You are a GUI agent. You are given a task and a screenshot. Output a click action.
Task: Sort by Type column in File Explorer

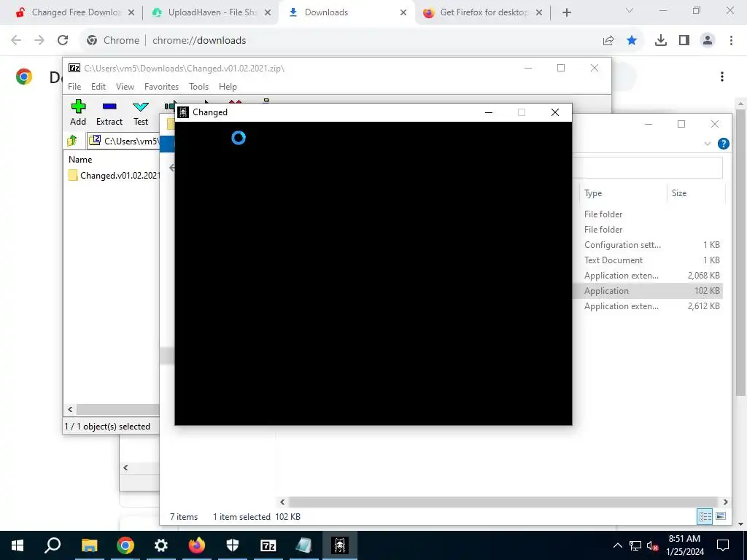(x=593, y=192)
